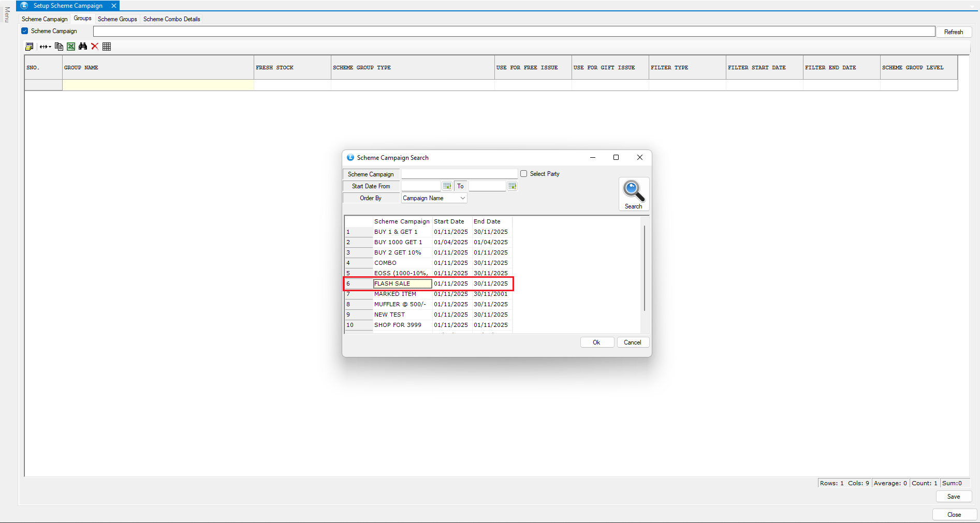Expand the Order By Campaign Name dropdown
Viewport: 980px width, 523px height.
coord(463,198)
